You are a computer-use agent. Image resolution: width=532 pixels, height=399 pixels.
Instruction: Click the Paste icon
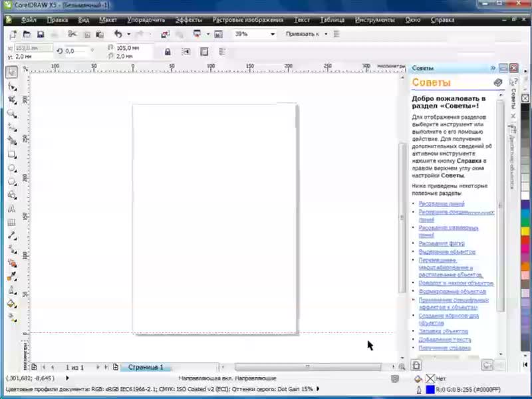tap(100, 35)
